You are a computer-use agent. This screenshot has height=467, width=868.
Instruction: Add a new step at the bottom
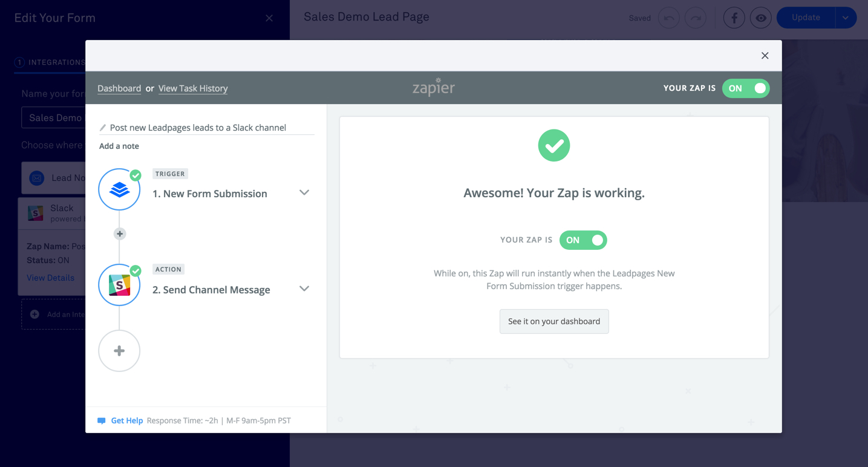tap(119, 351)
